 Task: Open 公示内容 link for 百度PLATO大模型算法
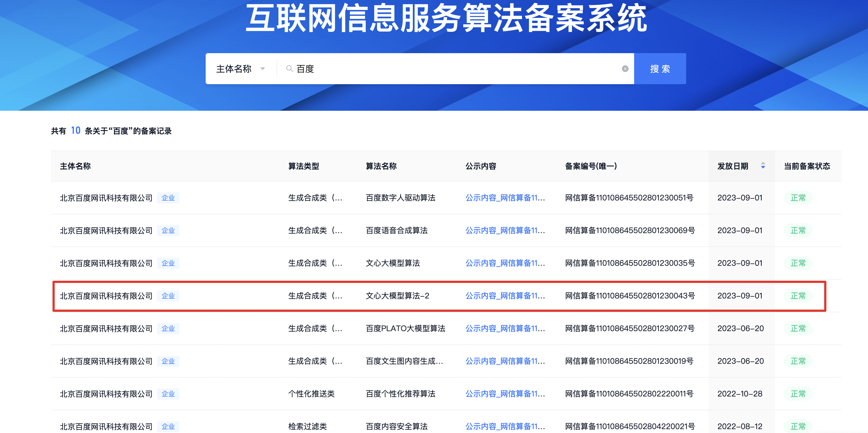point(505,329)
